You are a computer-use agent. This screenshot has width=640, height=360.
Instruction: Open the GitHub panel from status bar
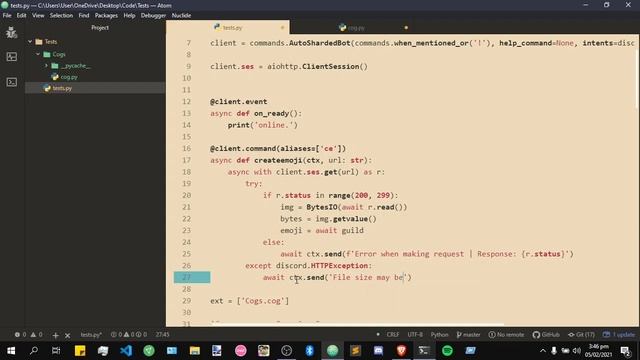coord(546,335)
